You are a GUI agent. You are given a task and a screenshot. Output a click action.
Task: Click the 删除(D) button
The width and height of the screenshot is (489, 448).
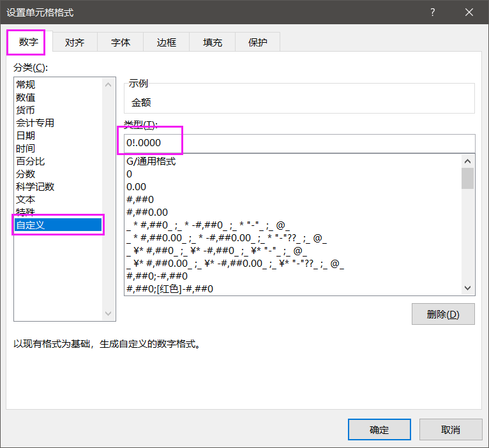443,314
